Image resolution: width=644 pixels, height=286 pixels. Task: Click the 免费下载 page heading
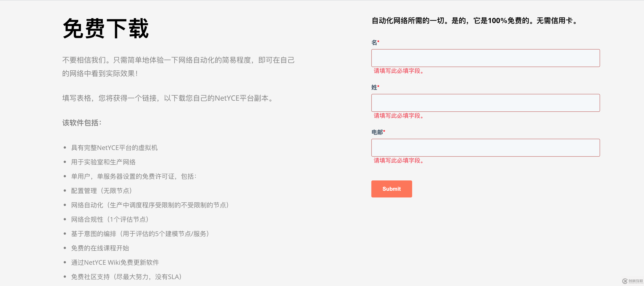coord(105,29)
